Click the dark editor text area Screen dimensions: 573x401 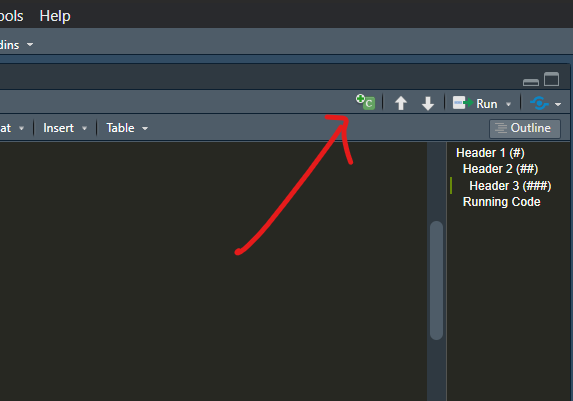[x=213, y=271]
